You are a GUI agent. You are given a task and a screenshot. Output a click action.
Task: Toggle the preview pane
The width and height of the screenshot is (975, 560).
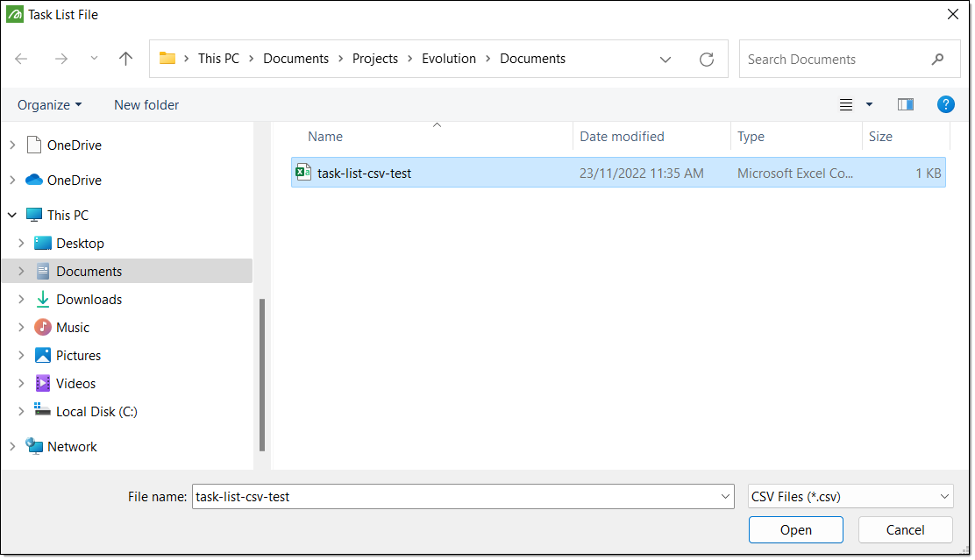(x=906, y=104)
